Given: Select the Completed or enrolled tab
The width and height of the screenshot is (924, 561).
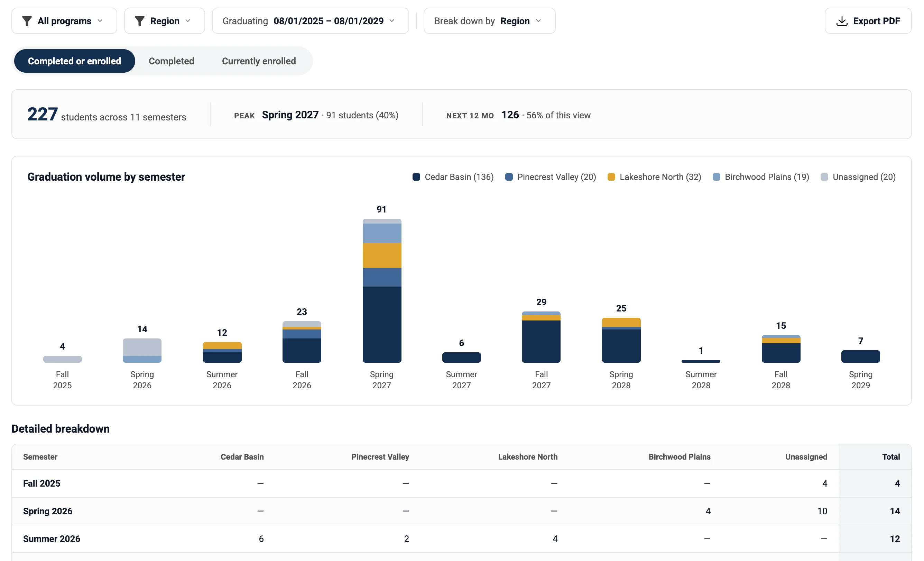Looking at the screenshot, I should [74, 61].
